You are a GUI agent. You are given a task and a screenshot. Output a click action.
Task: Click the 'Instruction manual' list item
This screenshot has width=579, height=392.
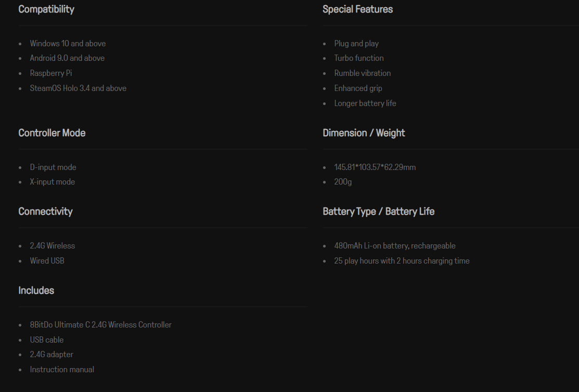[62, 370]
